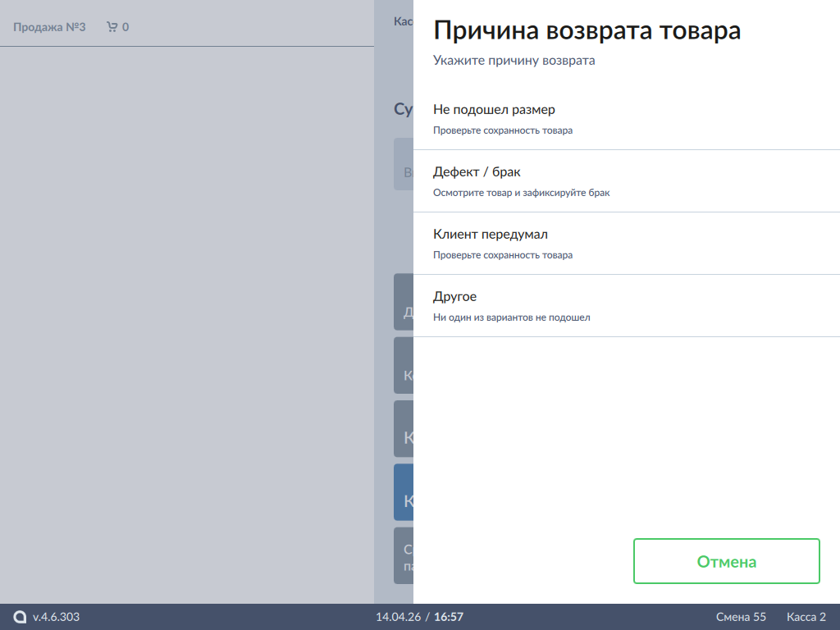The width and height of the screenshot is (840, 630).
Task: Click the Укажите причину возврата subtitle
Action: 514,61
